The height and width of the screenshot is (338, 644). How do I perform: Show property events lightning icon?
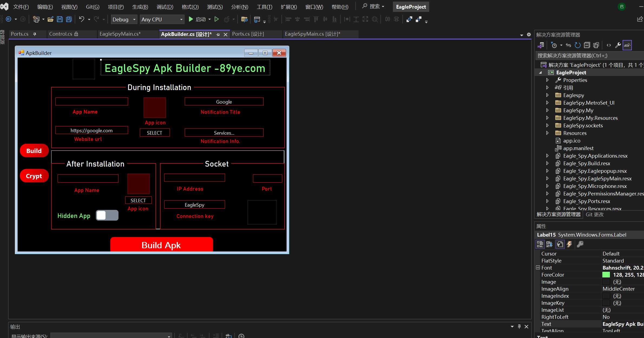pyautogui.click(x=569, y=244)
